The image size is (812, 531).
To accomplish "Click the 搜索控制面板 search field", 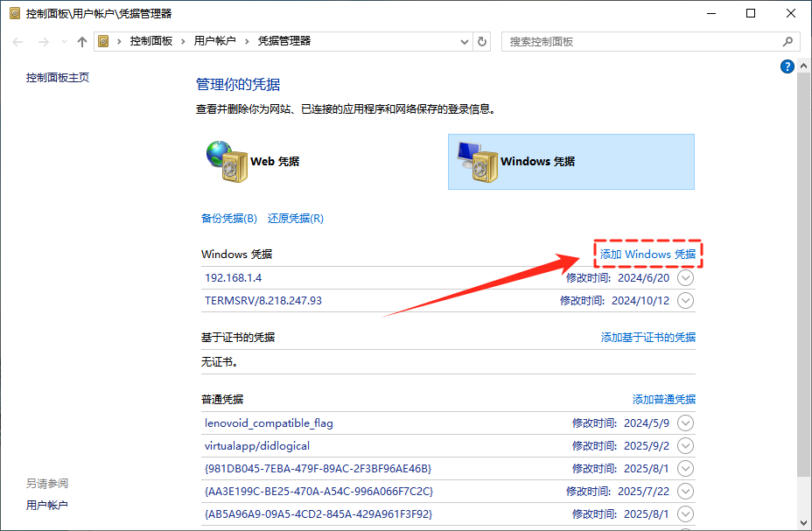I will coord(650,42).
